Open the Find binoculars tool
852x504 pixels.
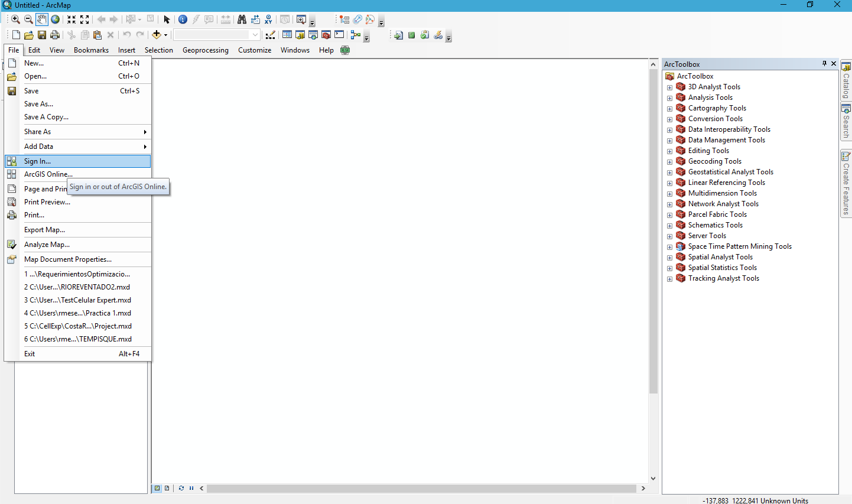242,19
